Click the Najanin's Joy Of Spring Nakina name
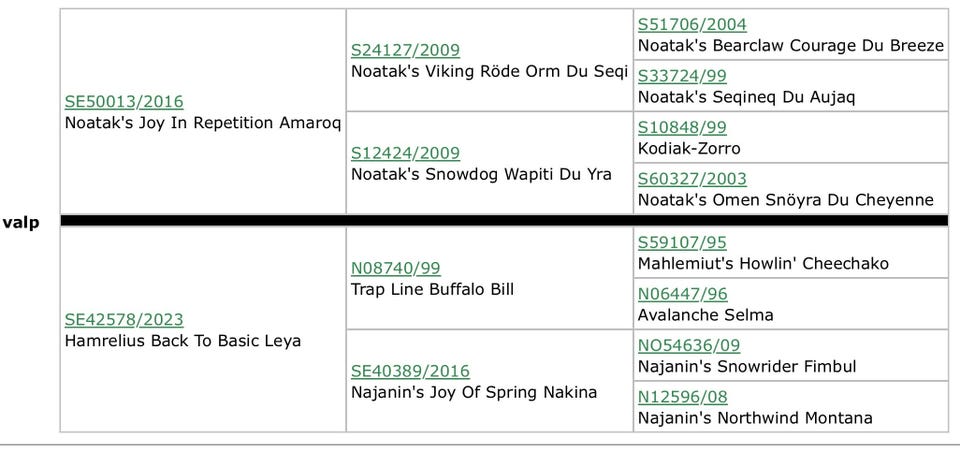 (x=474, y=392)
